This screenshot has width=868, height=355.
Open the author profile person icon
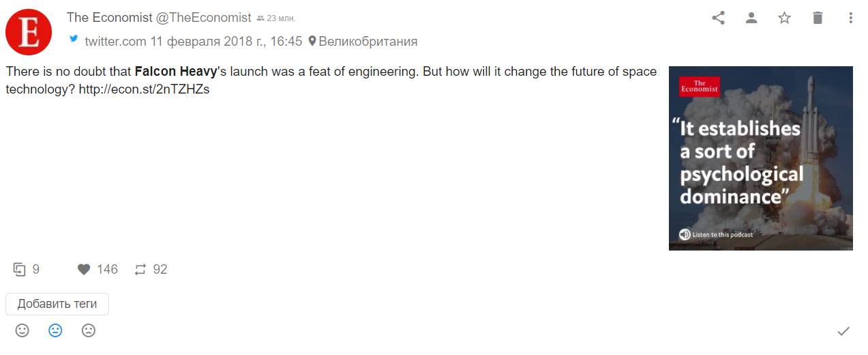pyautogui.click(x=751, y=18)
